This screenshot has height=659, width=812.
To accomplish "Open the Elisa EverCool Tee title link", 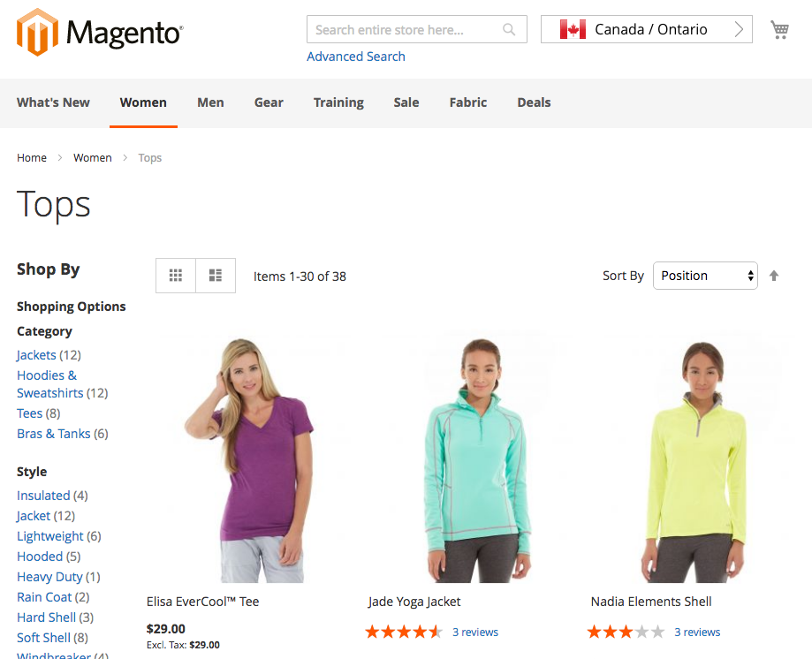I will pos(202,602).
